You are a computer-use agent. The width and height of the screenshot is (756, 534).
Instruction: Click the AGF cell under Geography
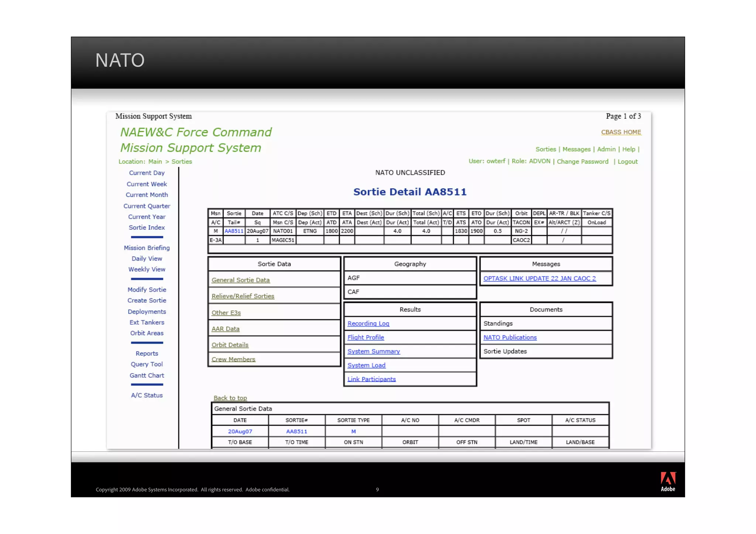pyautogui.click(x=410, y=278)
